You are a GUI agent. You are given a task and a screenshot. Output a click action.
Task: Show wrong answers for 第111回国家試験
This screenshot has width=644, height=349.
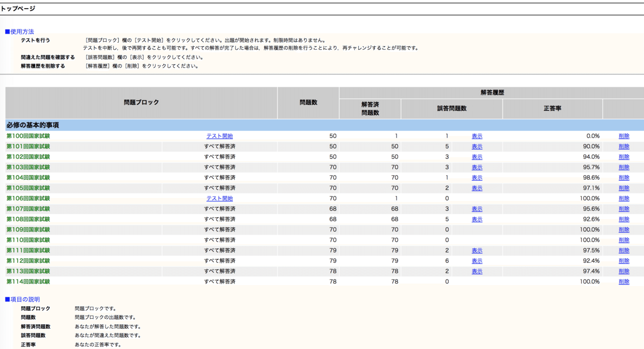click(x=477, y=250)
